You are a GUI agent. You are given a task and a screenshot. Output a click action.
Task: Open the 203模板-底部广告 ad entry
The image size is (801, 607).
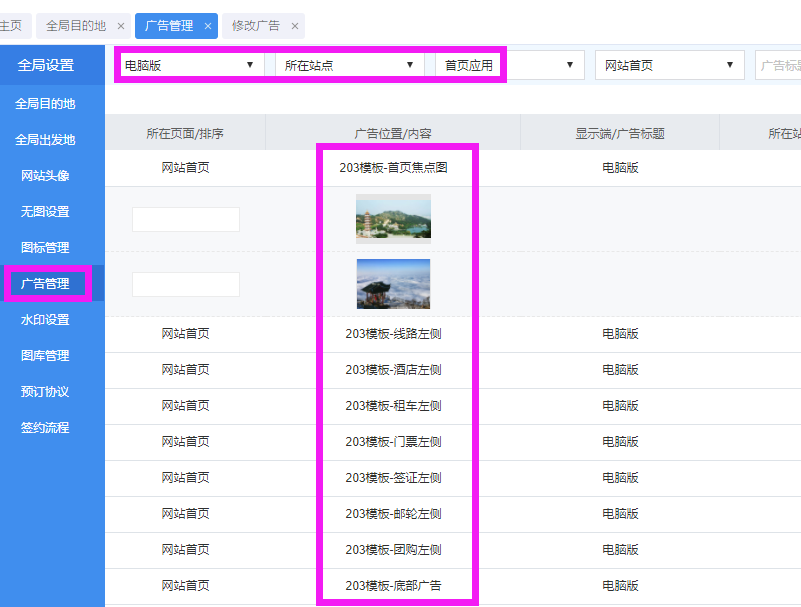(393, 586)
